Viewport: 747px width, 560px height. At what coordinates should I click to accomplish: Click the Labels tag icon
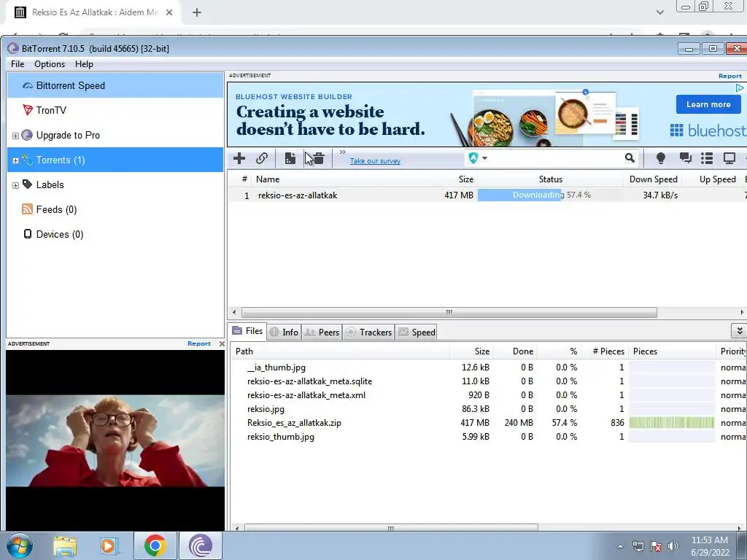tap(28, 184)
